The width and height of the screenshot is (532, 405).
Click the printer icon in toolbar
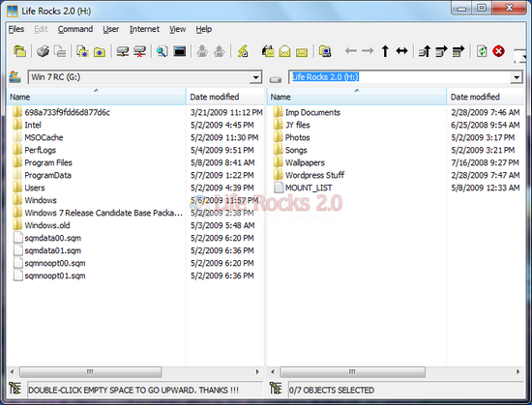(44, 51)
